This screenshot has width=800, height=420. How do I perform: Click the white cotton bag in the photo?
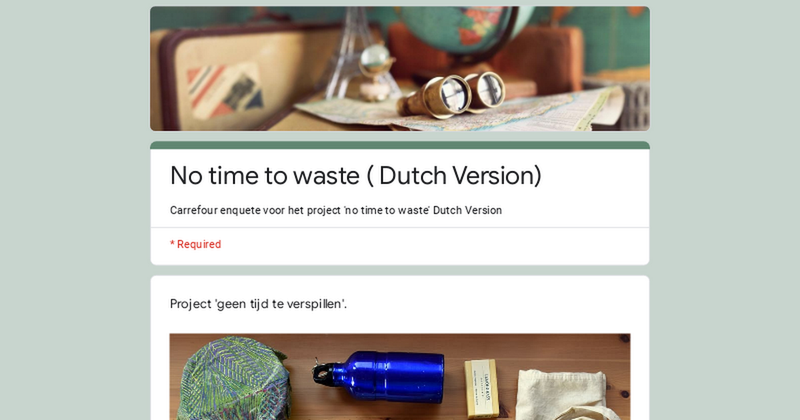click(x=564, y=394)
